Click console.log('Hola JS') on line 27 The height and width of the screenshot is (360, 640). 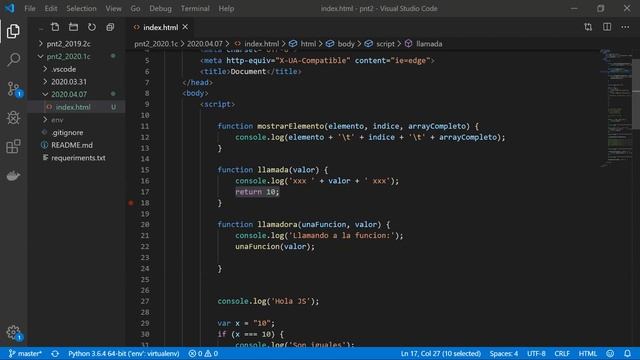(x=268, y=301)
